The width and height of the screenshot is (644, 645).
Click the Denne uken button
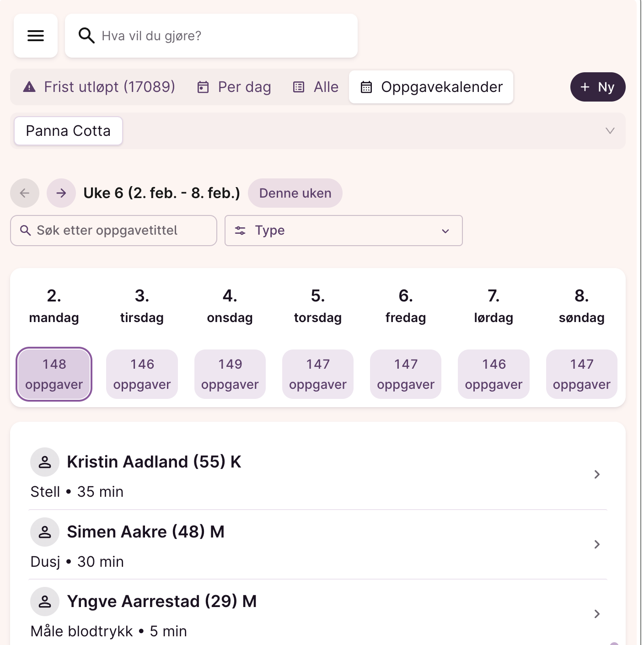pyautogui.click(x=295, y=193)
